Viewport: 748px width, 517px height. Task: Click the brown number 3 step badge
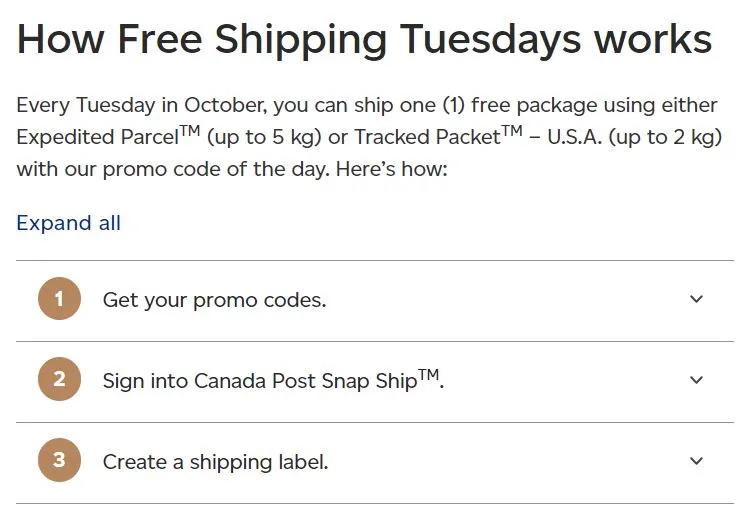point(59,460)
